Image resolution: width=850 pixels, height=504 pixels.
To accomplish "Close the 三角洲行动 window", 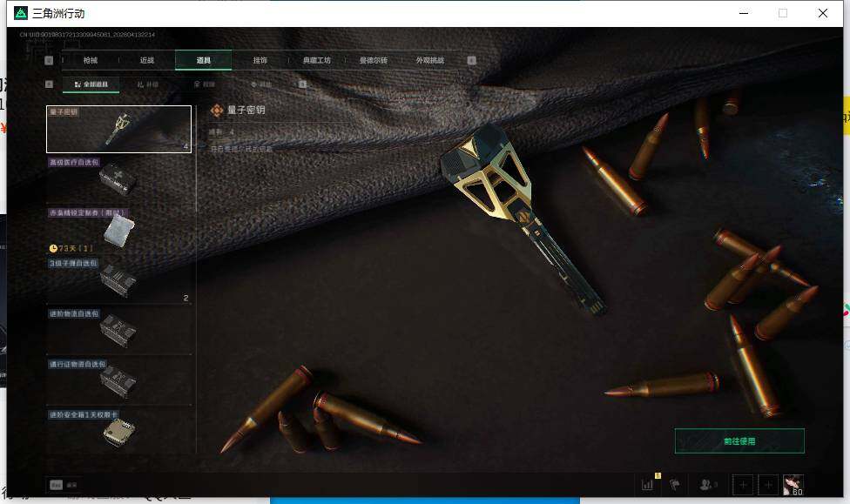I will point(823,13).
